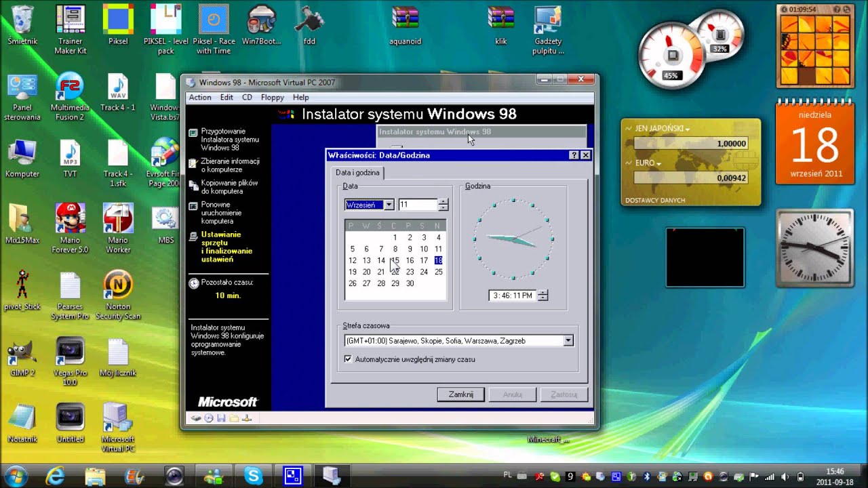868x488 pixels.
Task: Open the Piksel desktop icon
Action: [118, 25]
